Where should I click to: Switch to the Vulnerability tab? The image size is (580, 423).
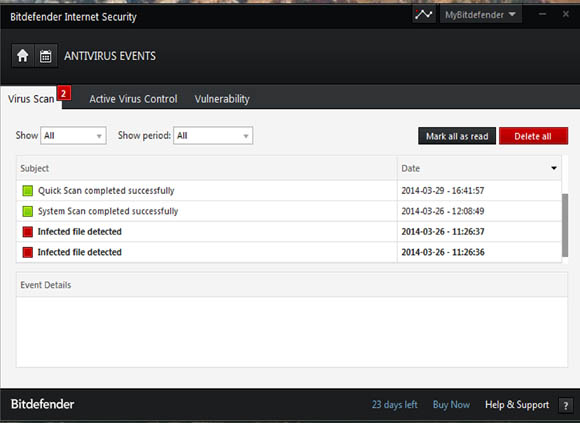coord(222,99)
